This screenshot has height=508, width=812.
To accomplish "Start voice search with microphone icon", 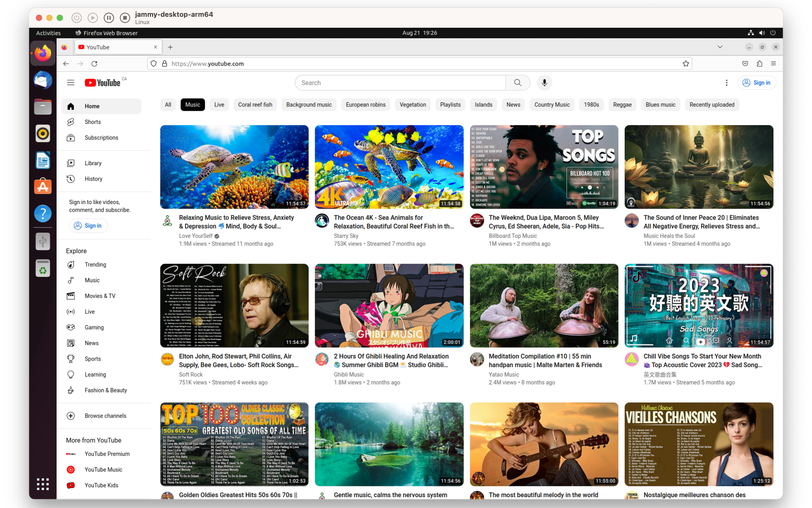I will [544, 83].
